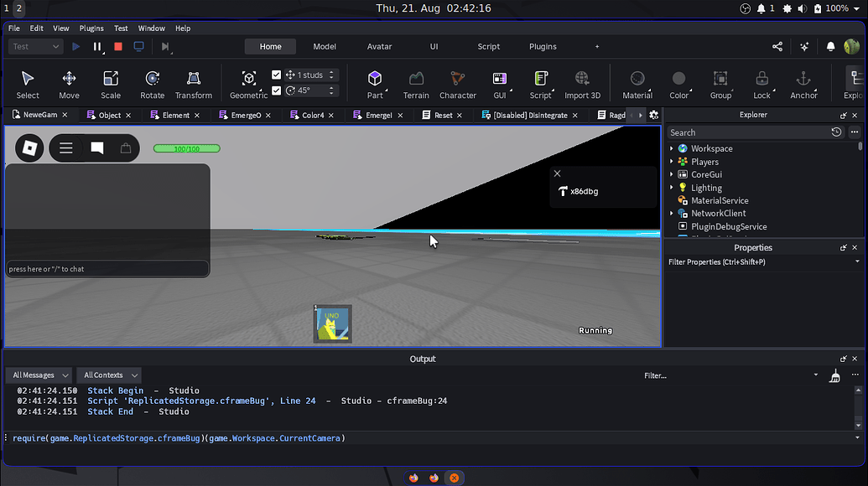Switch to the Model ribbon tab
The width and height of the screenshot is (868, 486).
click(325, 46)
